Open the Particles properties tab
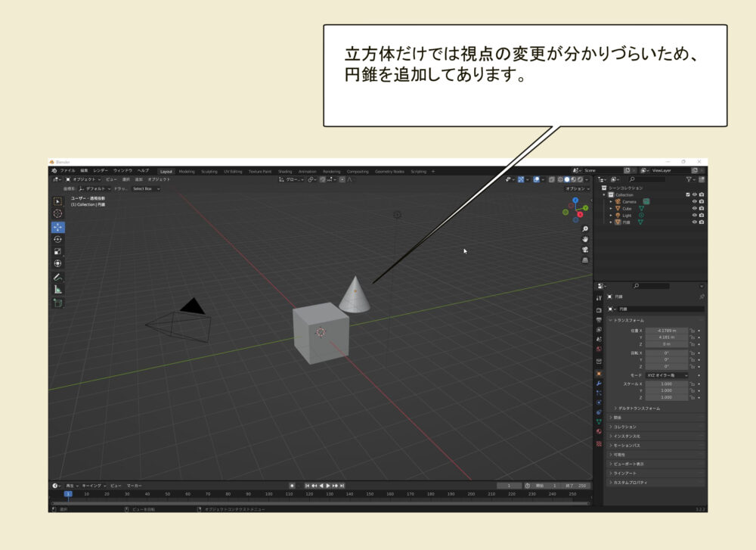Screen dimensions: 756x550 (x=599, y=393)
